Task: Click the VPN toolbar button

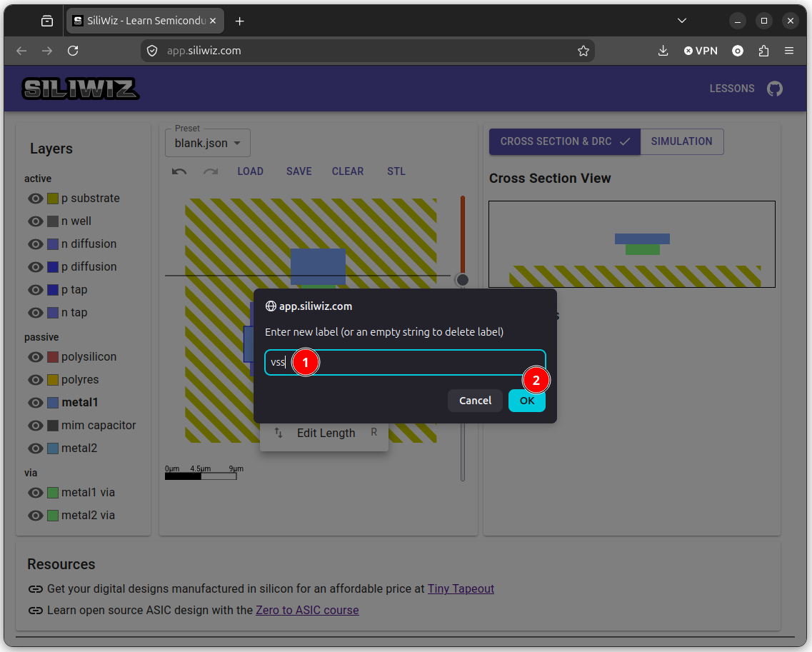Action: tap(701, 51)
